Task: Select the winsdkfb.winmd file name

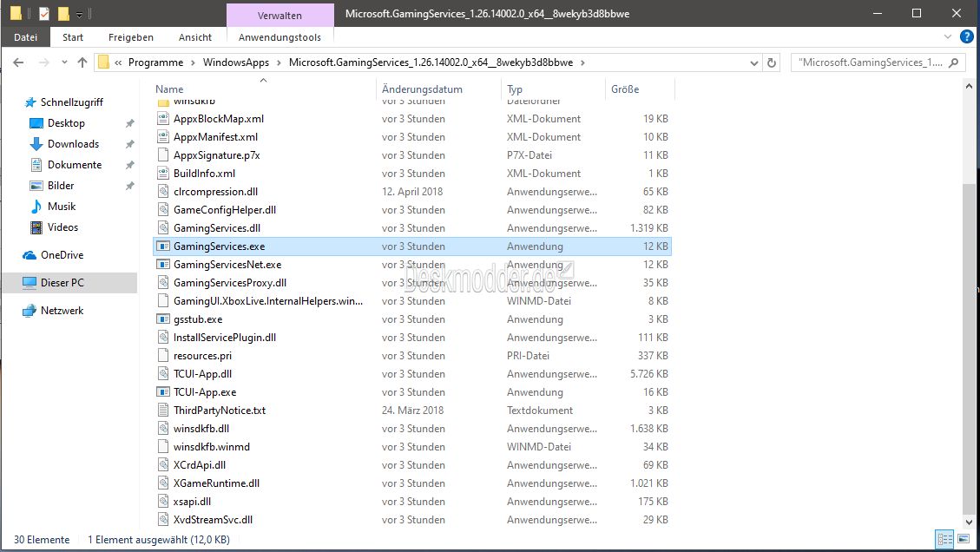Action: (x=211, y=447)
